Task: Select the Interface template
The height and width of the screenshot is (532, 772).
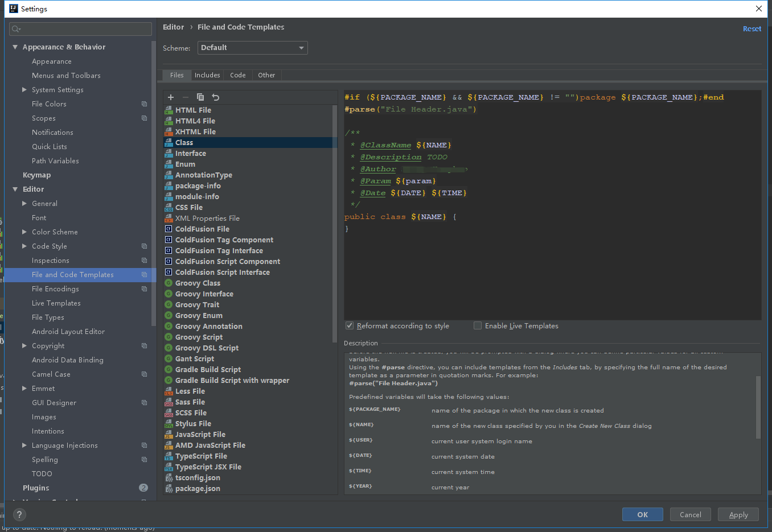Action: [x=191, y=154]
